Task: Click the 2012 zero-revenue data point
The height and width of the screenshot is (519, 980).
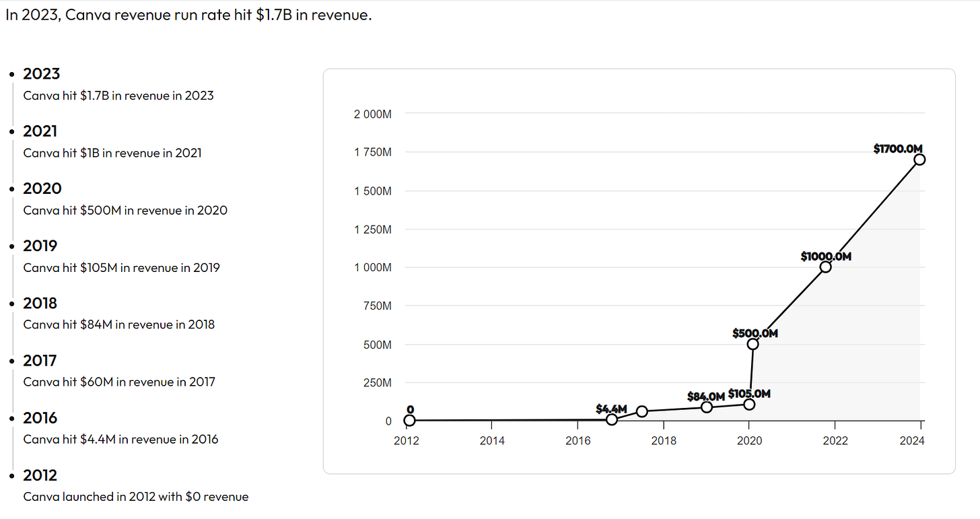Action: coord(409,419)
